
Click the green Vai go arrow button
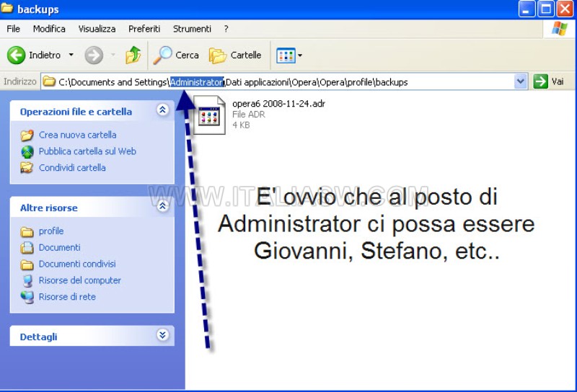(x=541, y=81)
